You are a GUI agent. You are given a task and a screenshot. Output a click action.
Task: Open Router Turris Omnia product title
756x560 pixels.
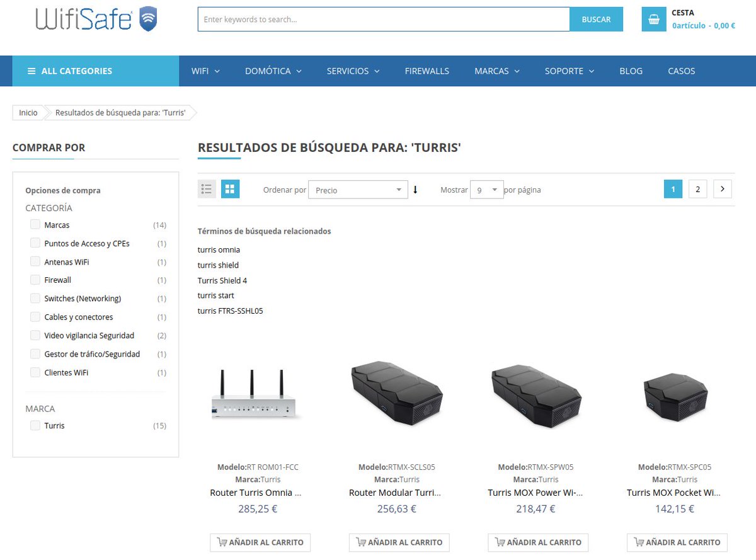tap(256, 493)
